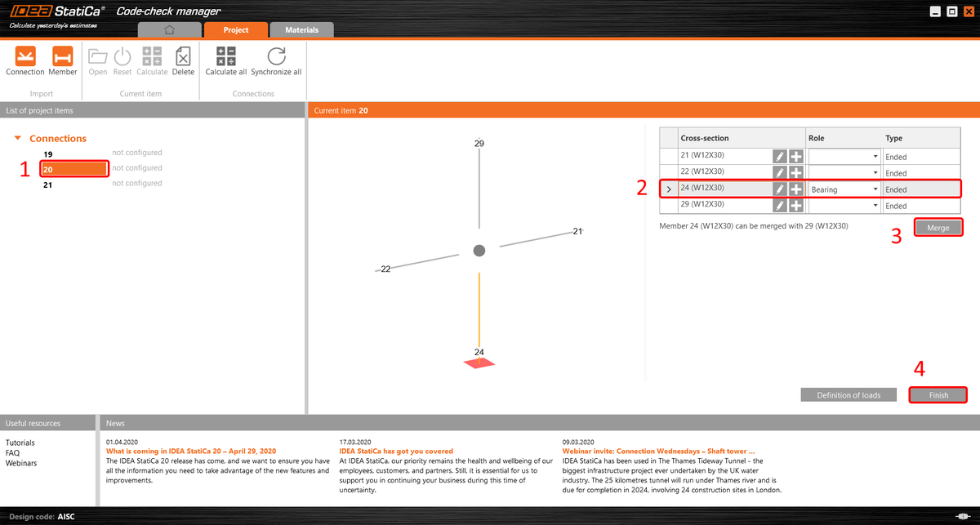
Task: Click the Open current item icon
Action: tap(97, 57)
